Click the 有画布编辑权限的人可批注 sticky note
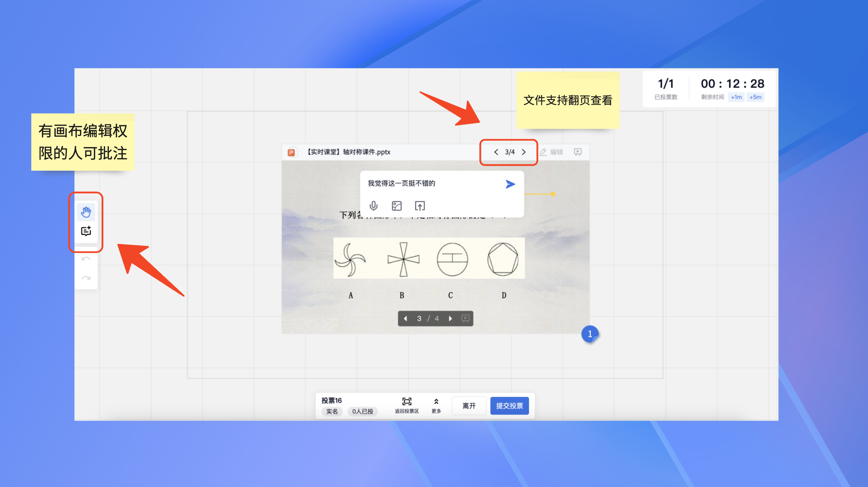The width and height of the screenshot is (868, 487). (x=83, y=142)
